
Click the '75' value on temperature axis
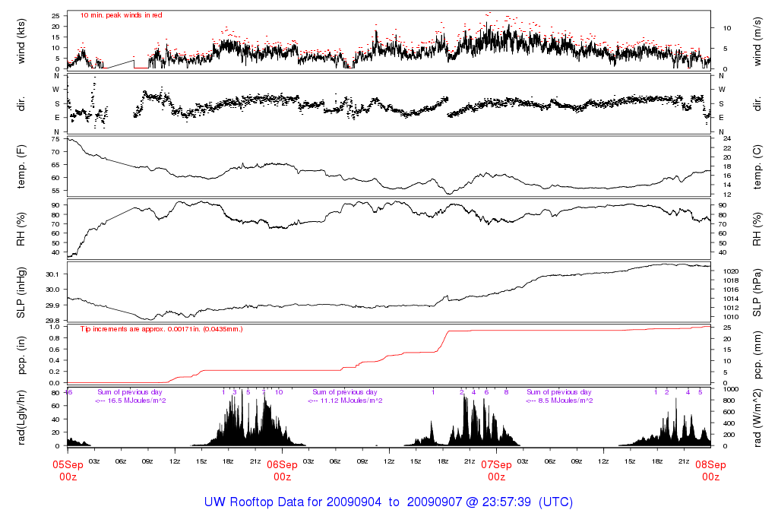[x=55, y=139]
